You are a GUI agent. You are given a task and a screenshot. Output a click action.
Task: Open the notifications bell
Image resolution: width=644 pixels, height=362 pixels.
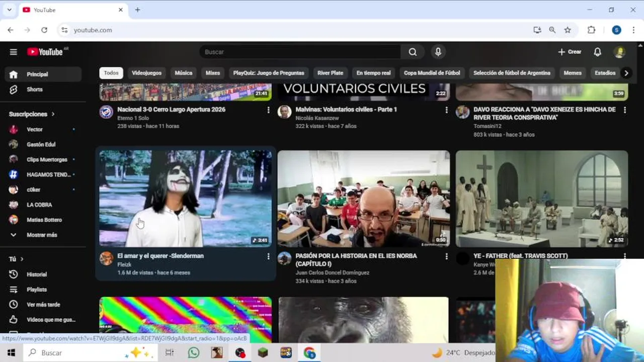tap(597, 52)
